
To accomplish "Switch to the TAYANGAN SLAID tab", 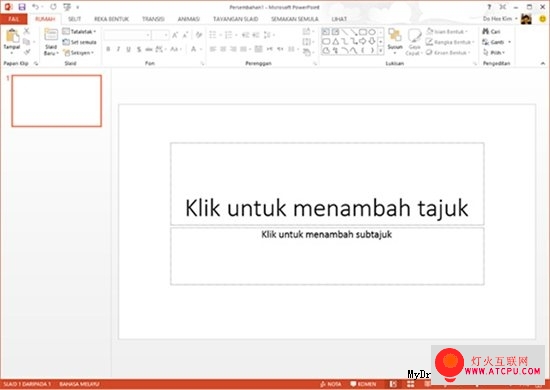I will coord(235,19).
